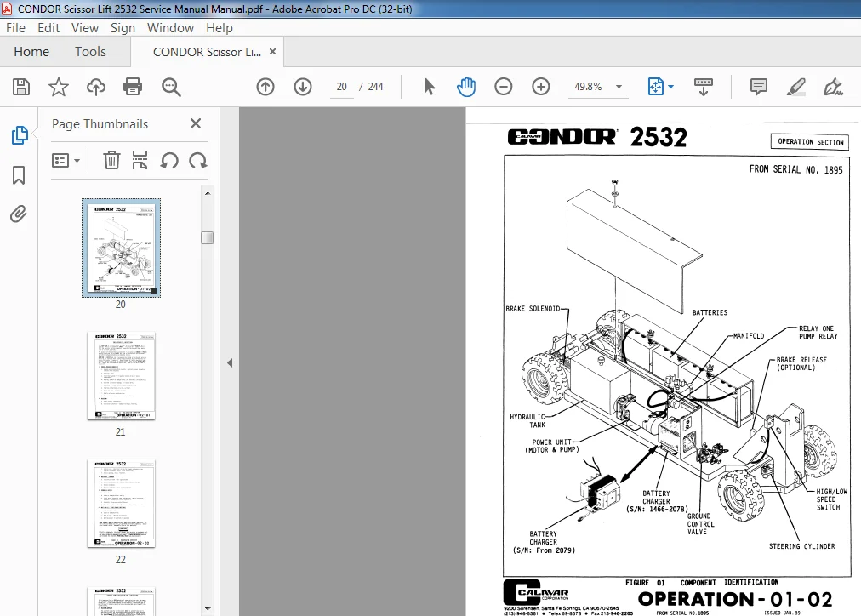Open the scrolling mode download-arrow icon
861x616 pixels.
click(704, 87)
